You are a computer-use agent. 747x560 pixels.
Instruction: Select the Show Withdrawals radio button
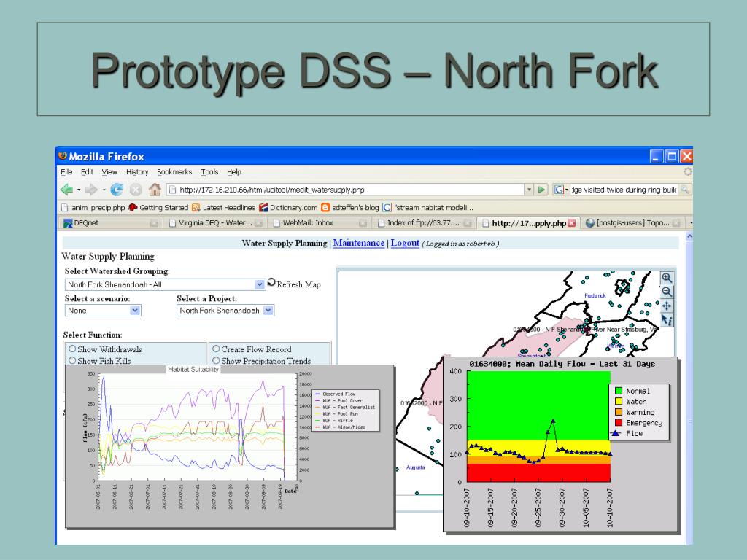72,349
